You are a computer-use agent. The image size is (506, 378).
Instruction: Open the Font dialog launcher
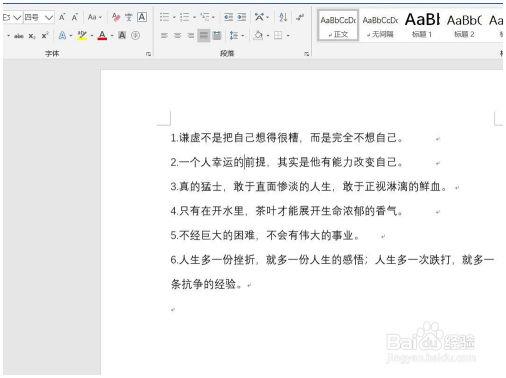[x=148, y=54]
